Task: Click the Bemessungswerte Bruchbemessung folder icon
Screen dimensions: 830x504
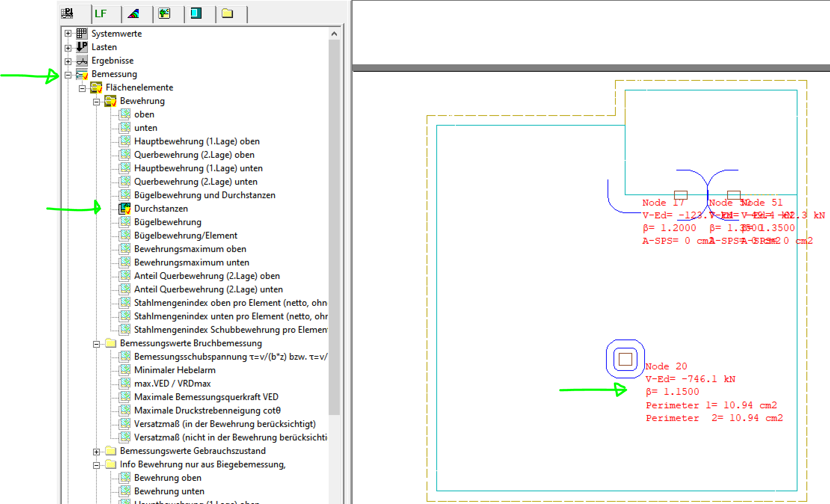Action: pyautogui.click(x=111, y=343)
